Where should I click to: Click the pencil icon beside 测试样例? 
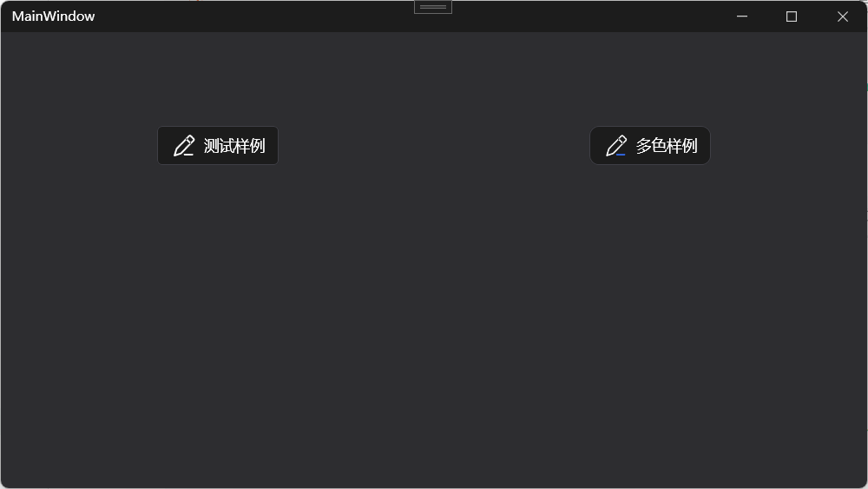(x=184, y=146)
